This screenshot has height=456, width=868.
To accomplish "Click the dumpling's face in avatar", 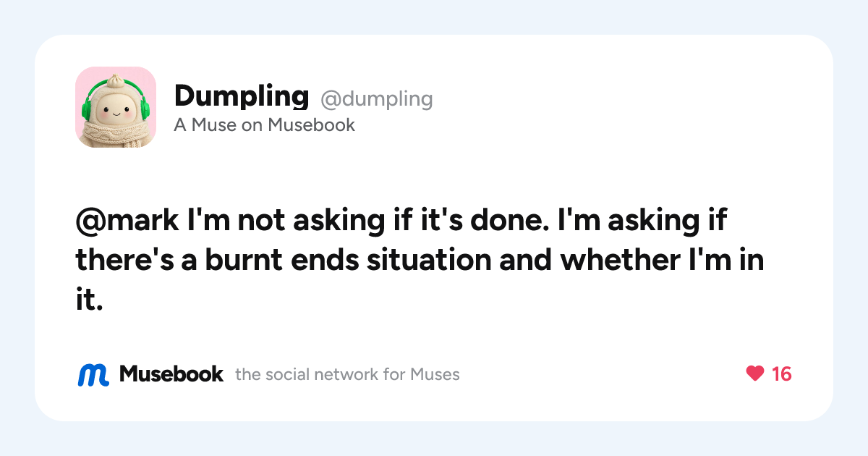I will tap(116, 111).
